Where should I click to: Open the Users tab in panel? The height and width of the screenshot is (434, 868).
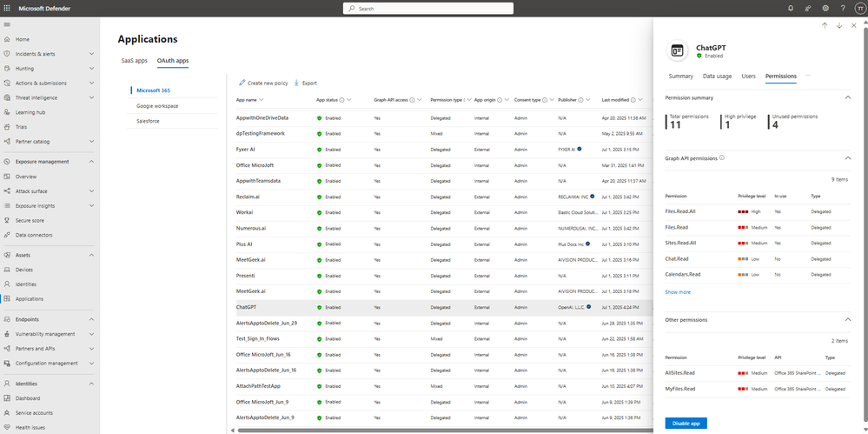[748, 76]
